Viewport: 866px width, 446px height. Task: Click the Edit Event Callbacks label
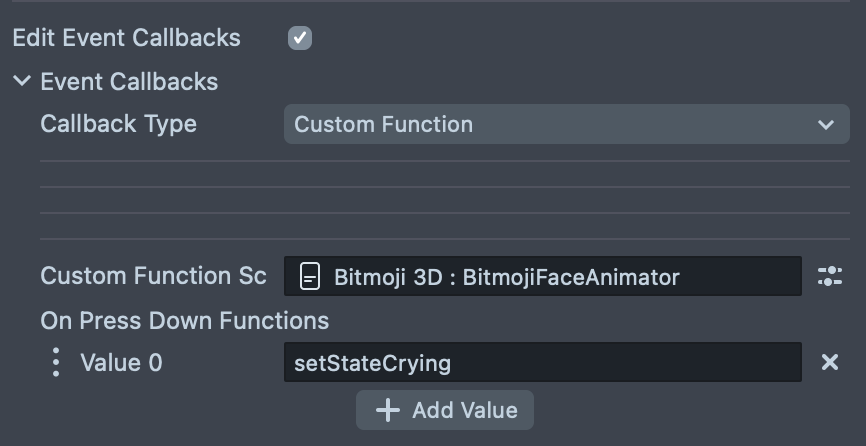pyautogui.click(x=126, y=38)
